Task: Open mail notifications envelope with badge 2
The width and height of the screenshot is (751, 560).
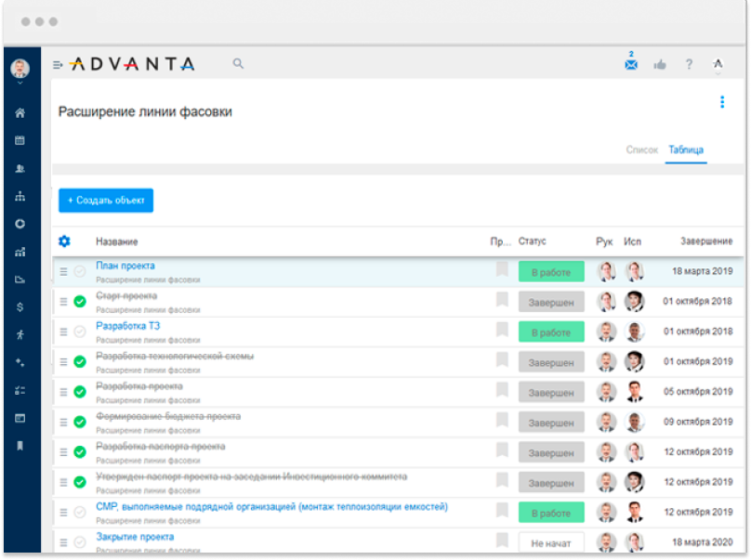Action: pos(631,64)
